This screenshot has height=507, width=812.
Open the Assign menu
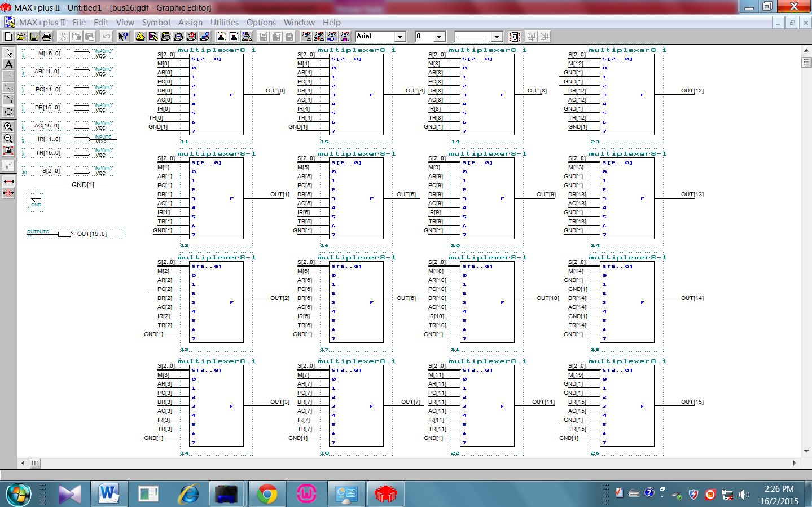[190, 23]
